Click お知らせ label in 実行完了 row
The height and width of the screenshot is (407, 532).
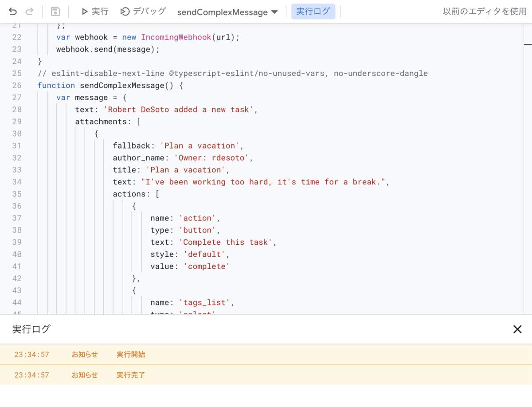[85, 375]
